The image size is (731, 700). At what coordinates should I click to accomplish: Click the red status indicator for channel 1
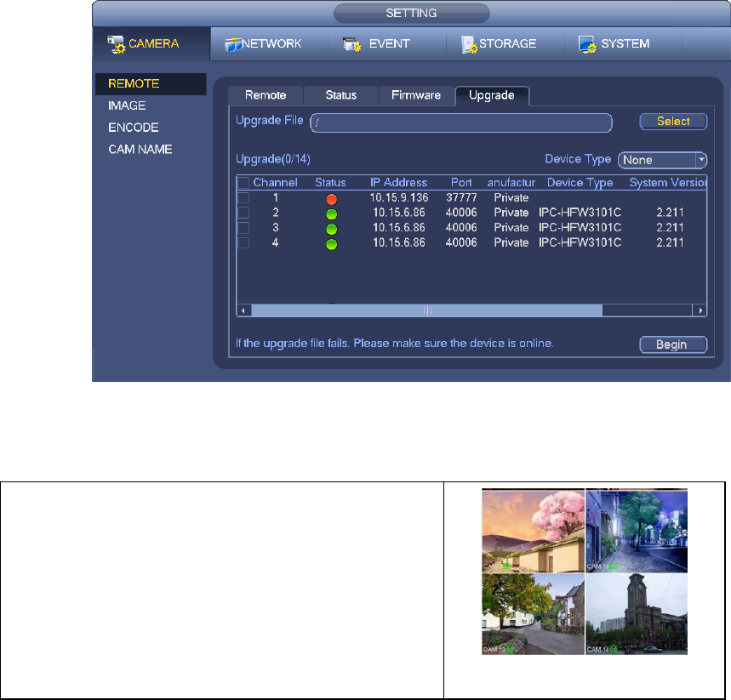coord(332,200)
